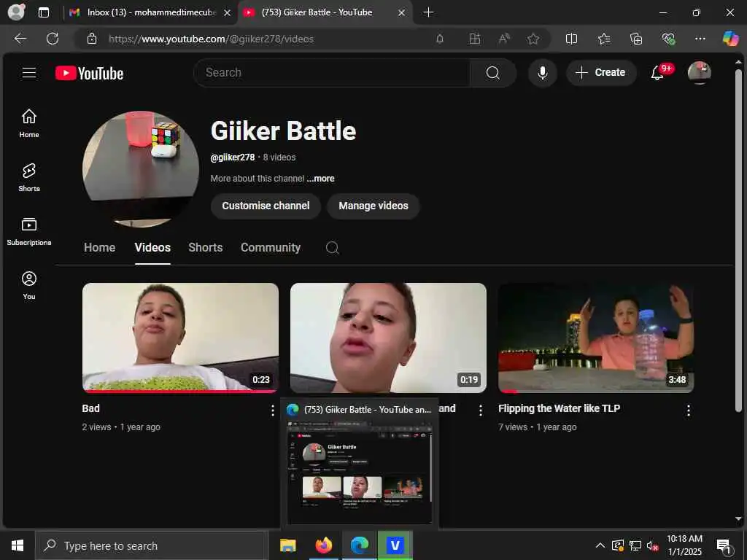Click the muted volume tray icon
The image size is (747, 560).
point(652,545)
